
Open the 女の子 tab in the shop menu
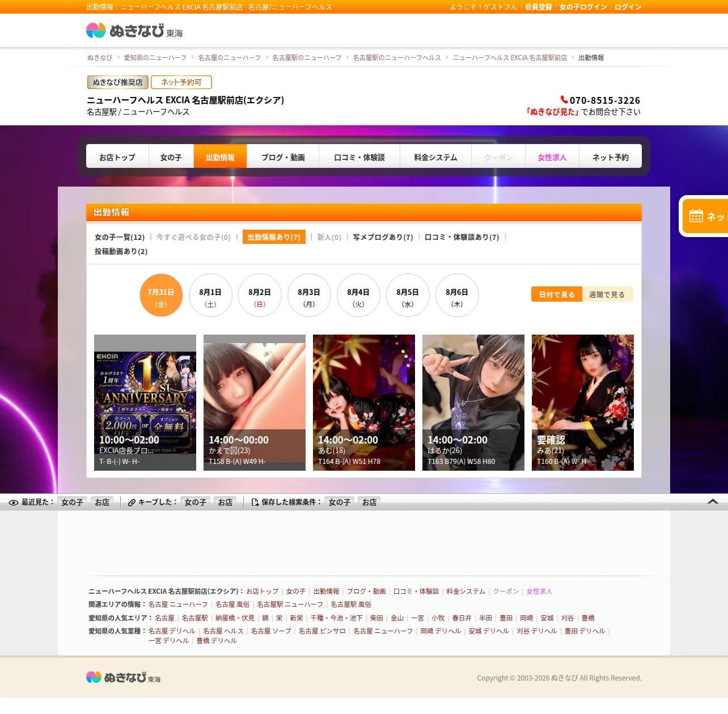coord(171,157)
